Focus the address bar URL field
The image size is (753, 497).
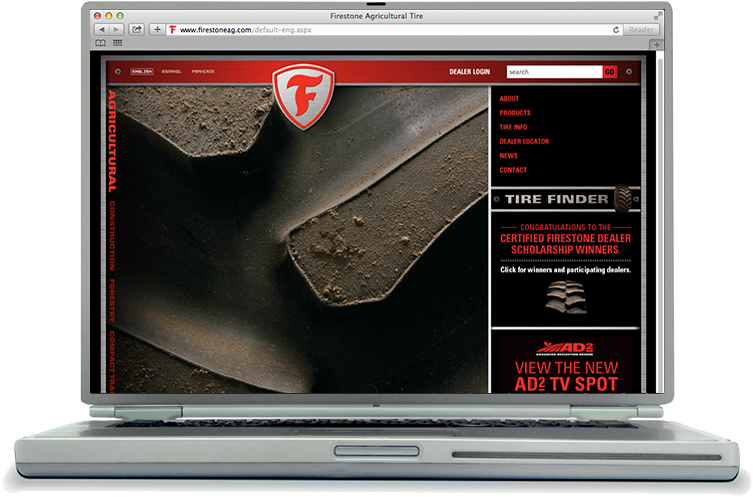pos(394,30)
